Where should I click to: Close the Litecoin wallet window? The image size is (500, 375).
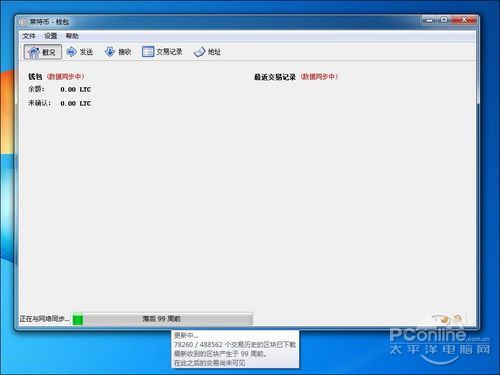pyautogui.click(x=464, y=20)
